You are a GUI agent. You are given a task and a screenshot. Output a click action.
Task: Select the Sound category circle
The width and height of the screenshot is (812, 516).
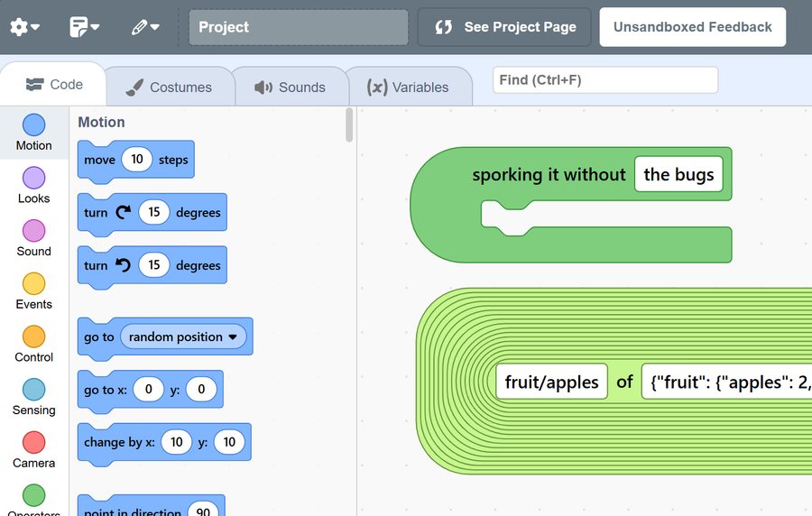(33, 231)
